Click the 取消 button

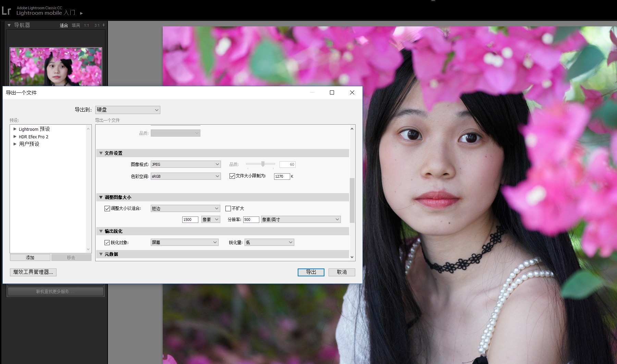pos(342,272)
